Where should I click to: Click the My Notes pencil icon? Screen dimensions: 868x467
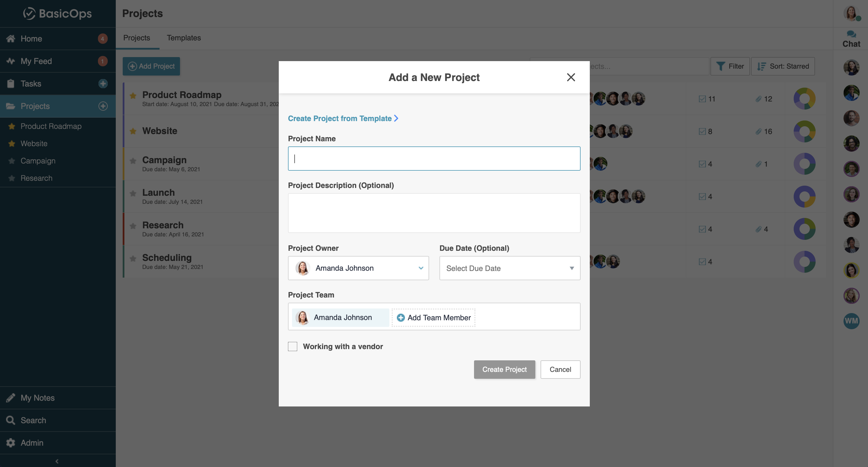point(11,398)
